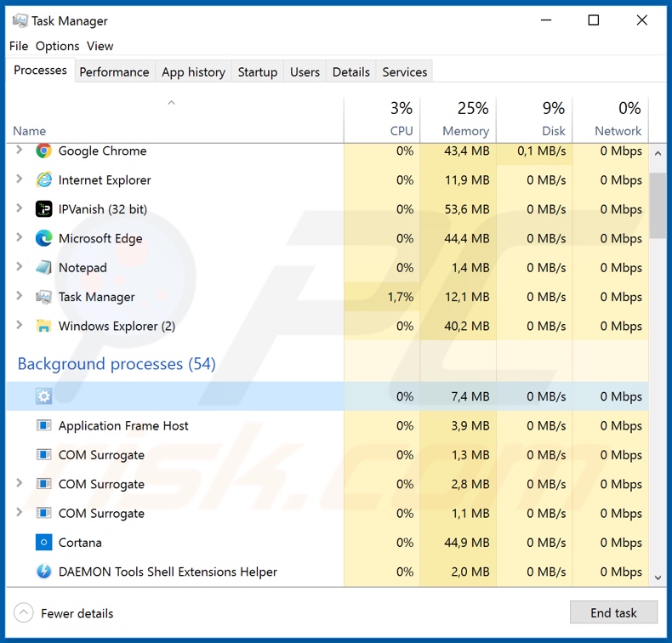Expand the COM Surrogate 2,8 MB entry

(19, 483)
